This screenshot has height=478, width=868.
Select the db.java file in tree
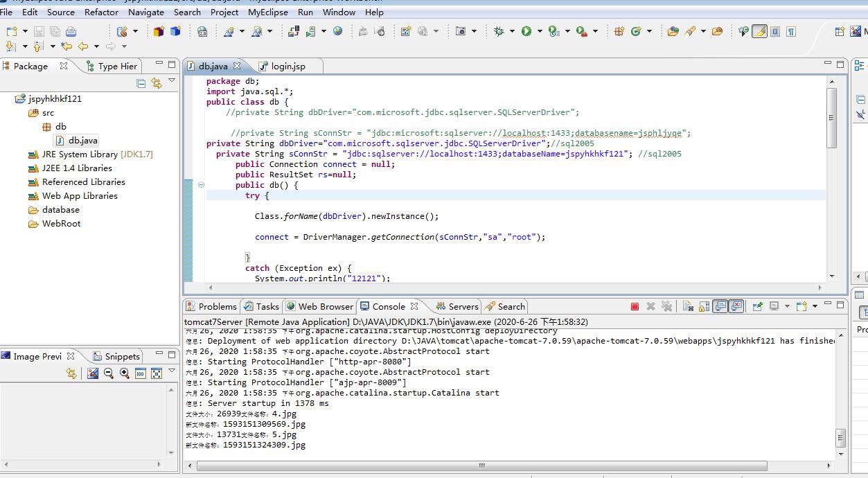pyautogui.click(x=77, y=140)
